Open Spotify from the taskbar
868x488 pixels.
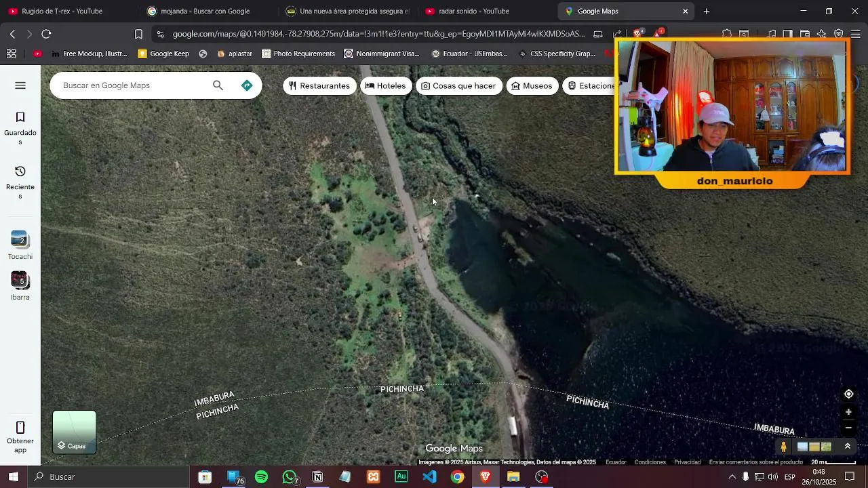pos(261,477)
